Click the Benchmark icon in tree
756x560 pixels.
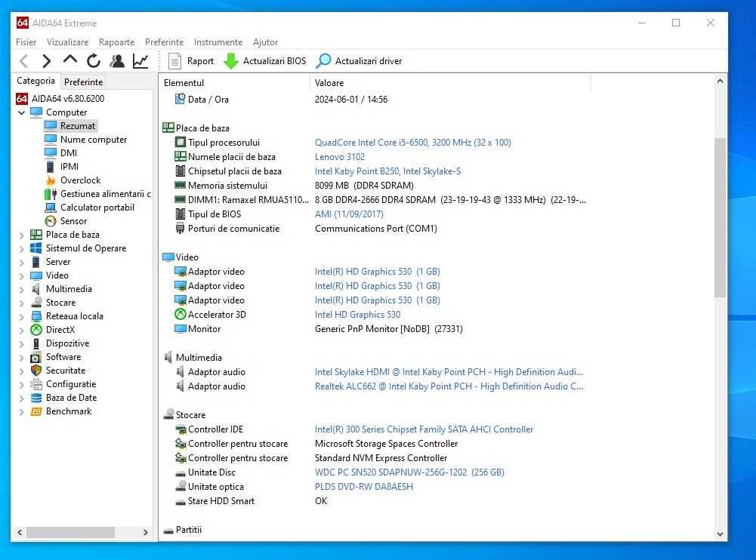click(x=36, y=411)
